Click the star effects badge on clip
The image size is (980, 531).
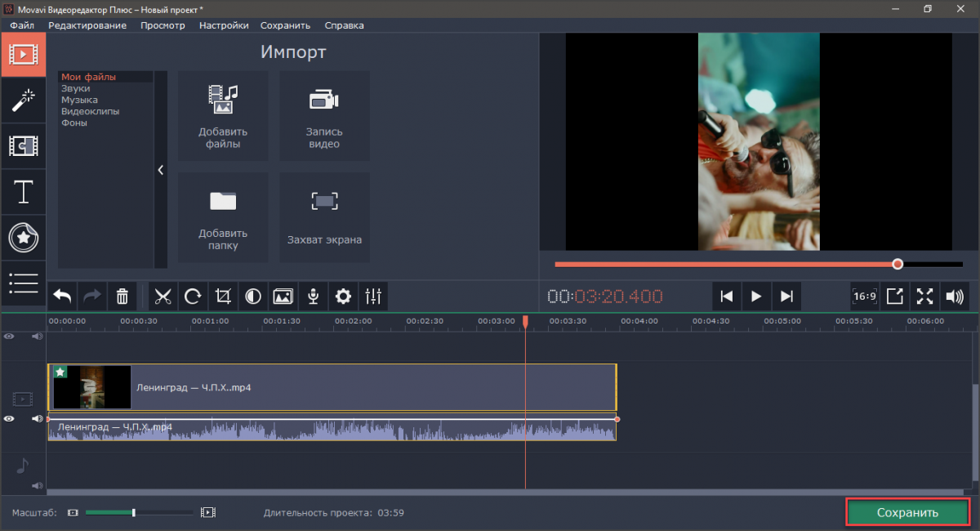pos(60,372)
